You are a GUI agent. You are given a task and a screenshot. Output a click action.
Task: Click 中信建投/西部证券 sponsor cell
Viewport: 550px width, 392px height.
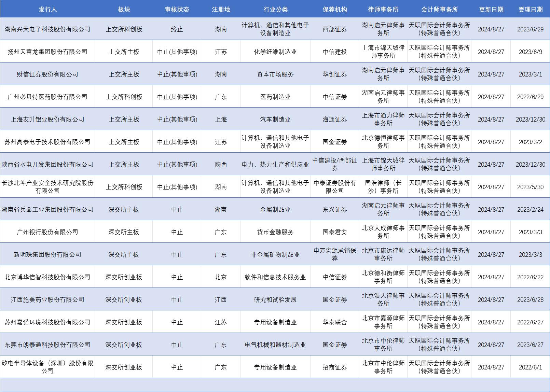[x=335, y=164]
